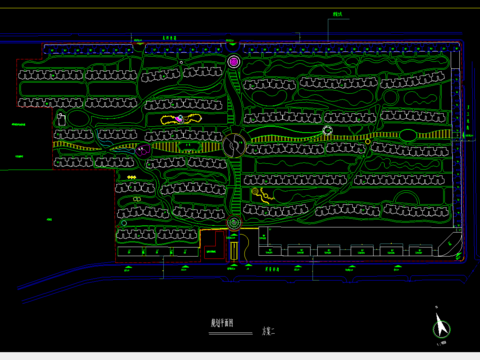Select the magenta filled circle at the north entrance
The image size is (480, 360).
(x=234, y=62)
